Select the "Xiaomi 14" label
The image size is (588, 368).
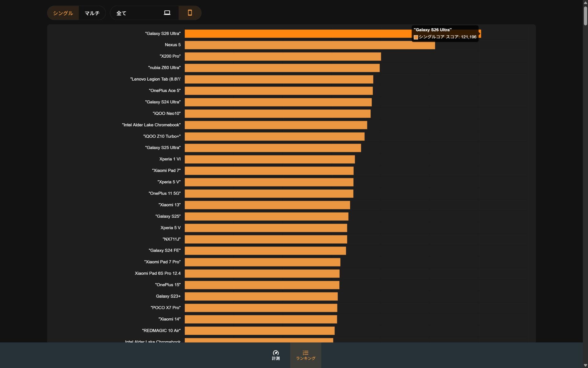pyautogui.click(x=170, y=319)
